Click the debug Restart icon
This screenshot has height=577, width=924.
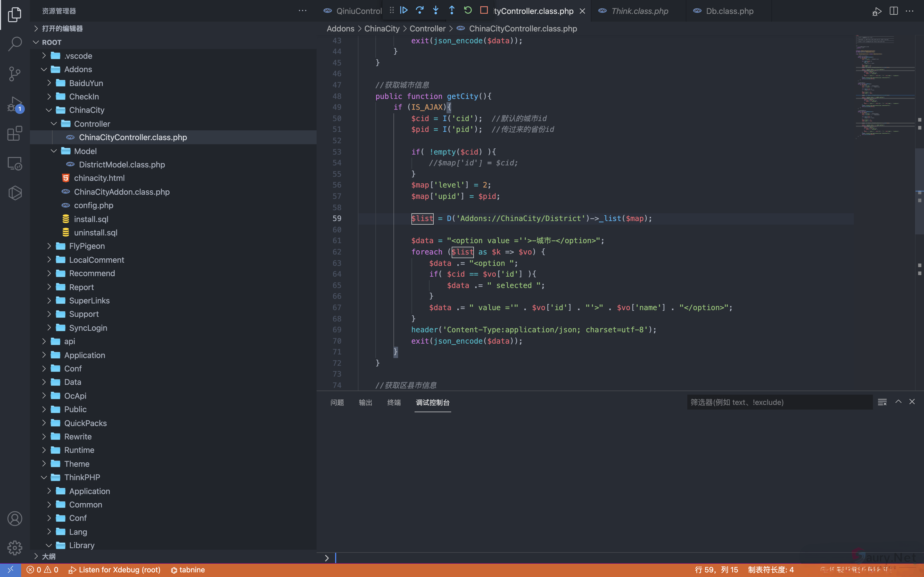468,10
